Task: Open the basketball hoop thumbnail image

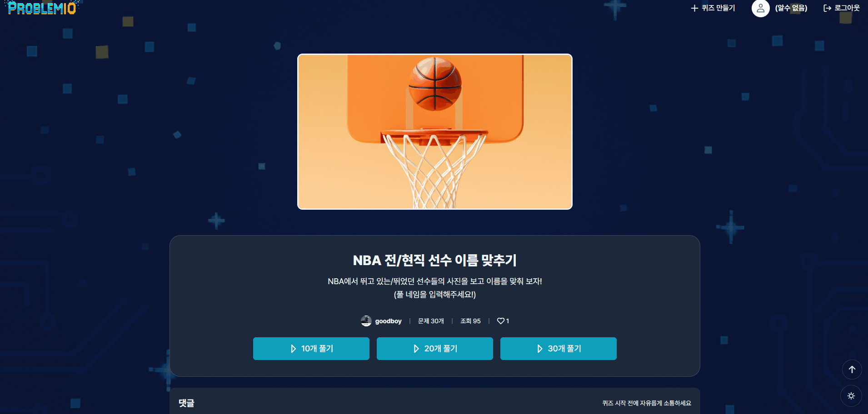Action: pyautogui.click(x=435, y=132)
